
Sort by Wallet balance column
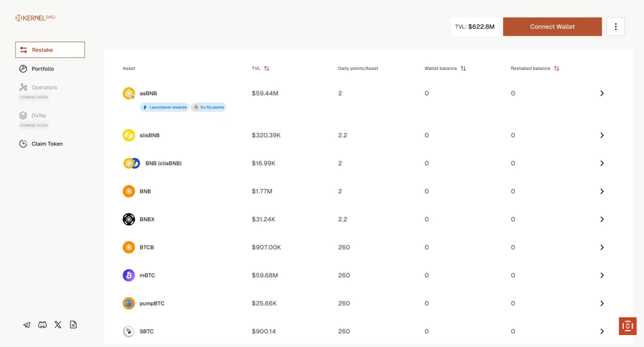[464, 68]
